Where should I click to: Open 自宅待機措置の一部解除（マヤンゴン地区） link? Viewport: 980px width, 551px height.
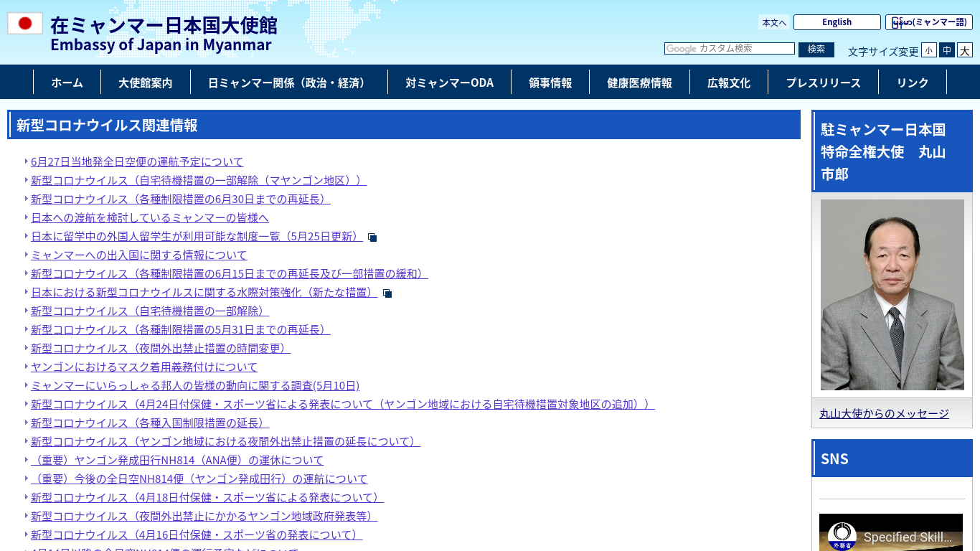pyautogui.click(x=199, y=181)
